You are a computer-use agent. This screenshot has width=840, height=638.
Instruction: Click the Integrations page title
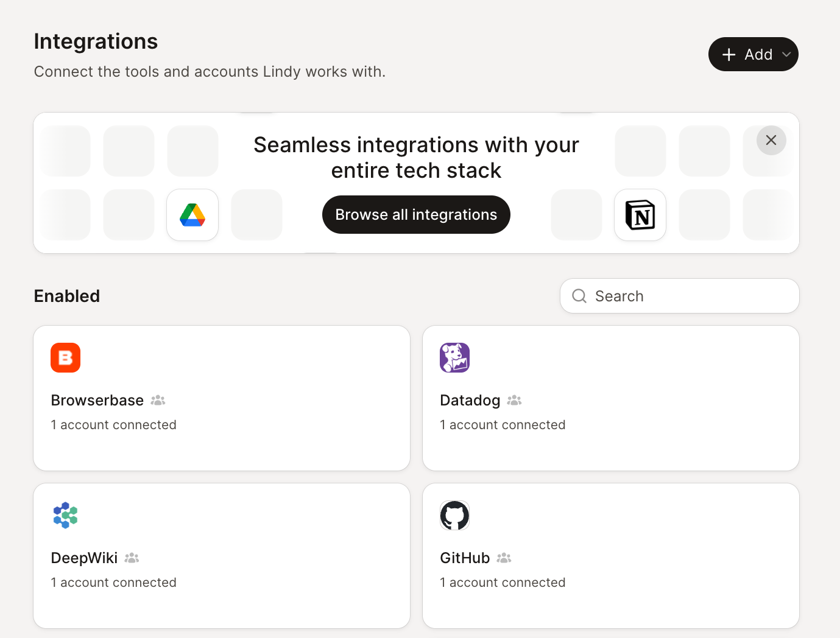(96, 41)
